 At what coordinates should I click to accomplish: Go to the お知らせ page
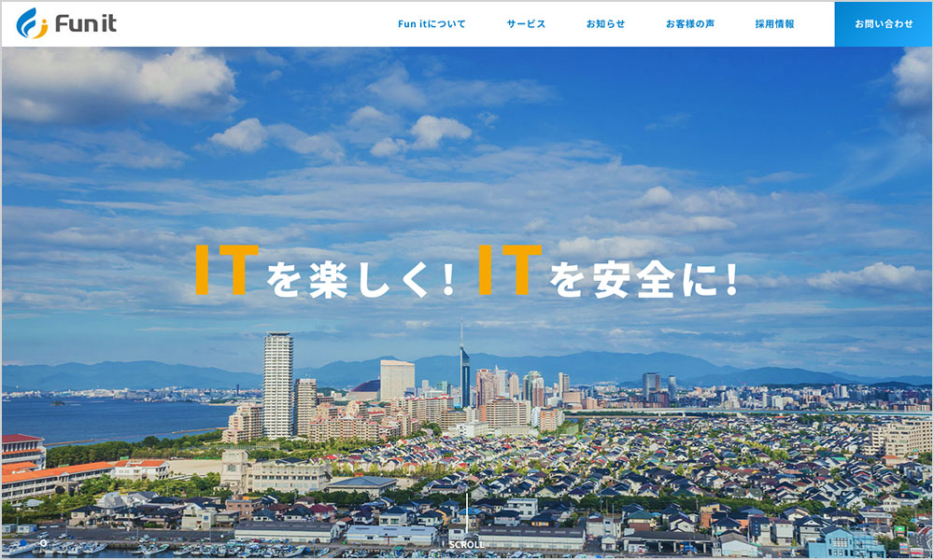(x=606, y=24)
